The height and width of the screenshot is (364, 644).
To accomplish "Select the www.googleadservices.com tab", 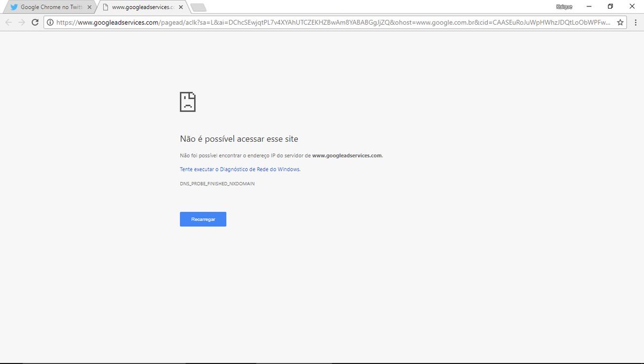I will tap(143, 7).
